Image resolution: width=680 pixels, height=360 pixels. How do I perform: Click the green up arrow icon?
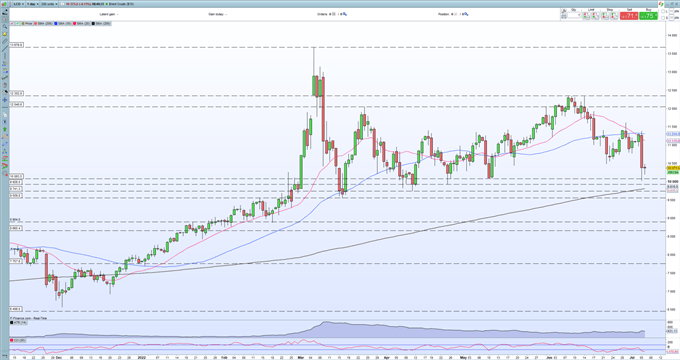(5, 129)
